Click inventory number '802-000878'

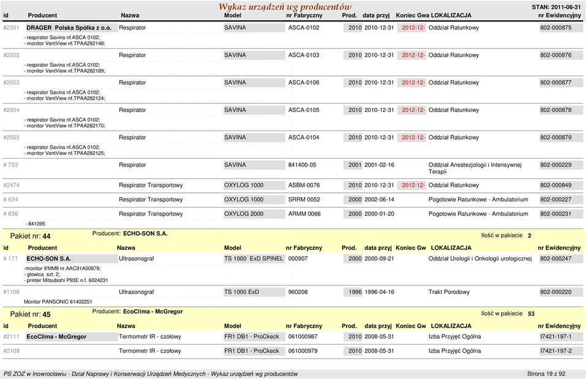556,110
